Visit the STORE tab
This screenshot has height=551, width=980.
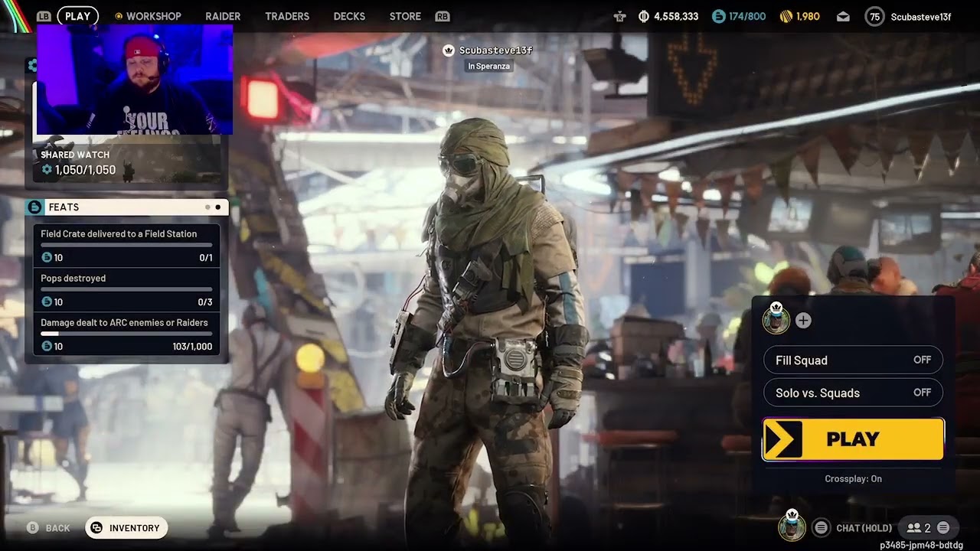click(x=405, y=16)
